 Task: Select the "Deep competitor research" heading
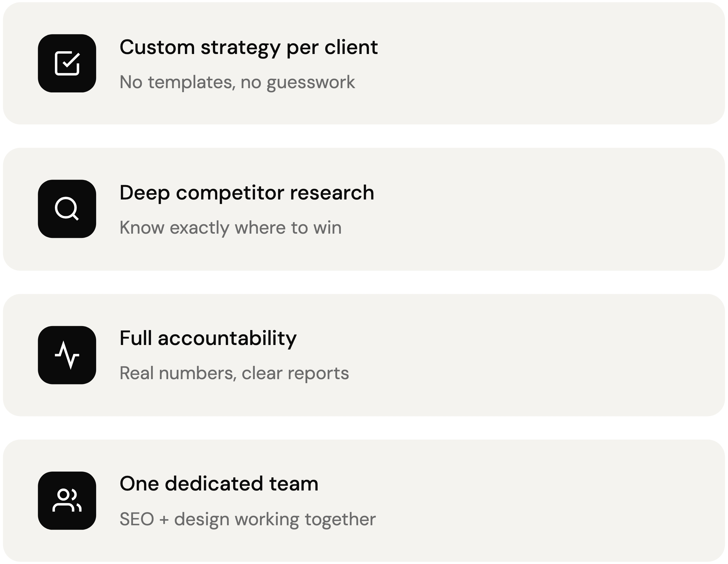click(x=247, y=193)
